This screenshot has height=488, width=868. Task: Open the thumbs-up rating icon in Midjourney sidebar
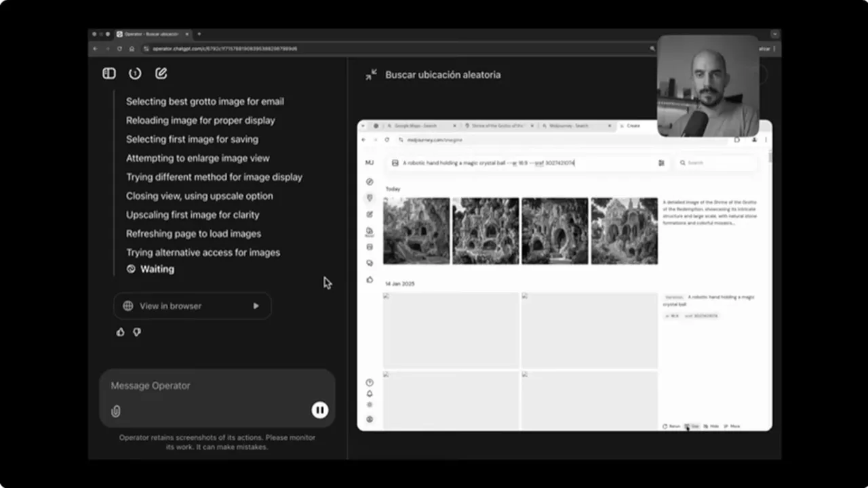(370, 279)
